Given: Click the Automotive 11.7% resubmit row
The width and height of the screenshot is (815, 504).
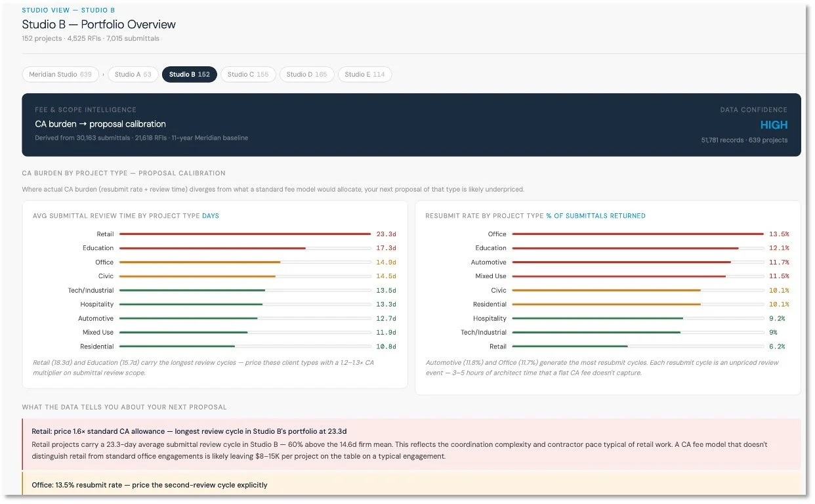Looking at the screenshot, I should [608, 262].
